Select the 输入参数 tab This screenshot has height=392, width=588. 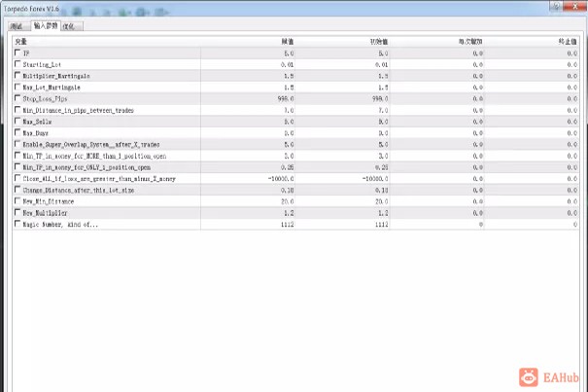(x=46, y=25)
